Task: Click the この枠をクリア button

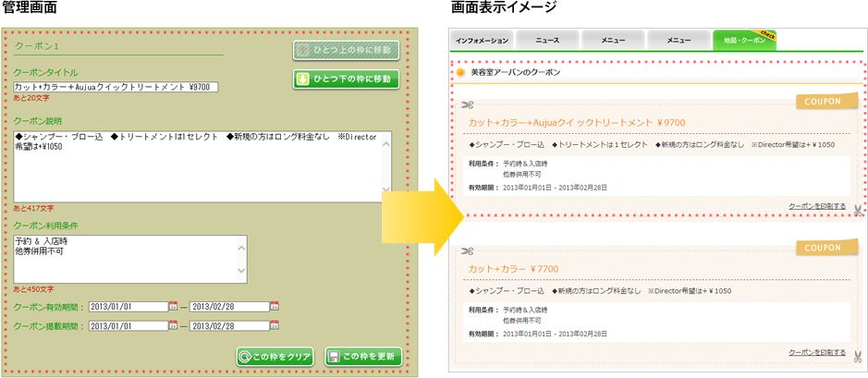Action: coord(275,357)
